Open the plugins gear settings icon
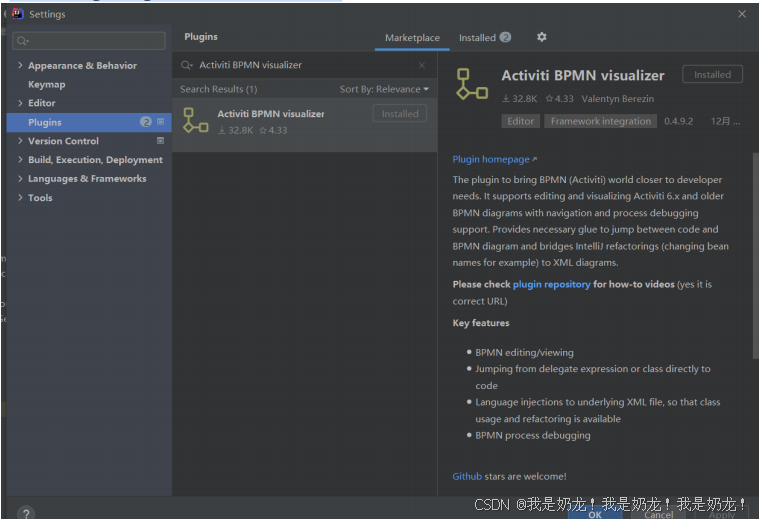 (x=542, y=37)
